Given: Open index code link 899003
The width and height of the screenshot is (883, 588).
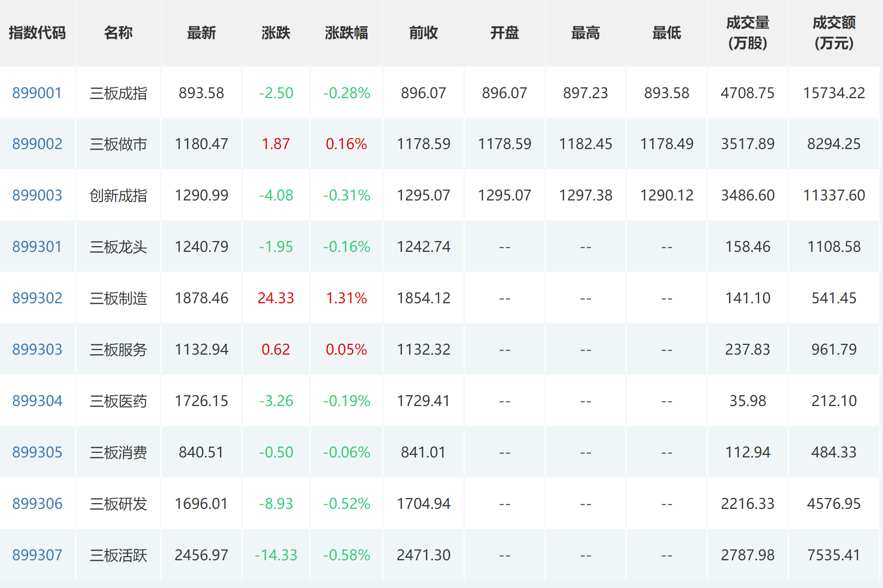Looking at the screenshot, I should [37, 195].
